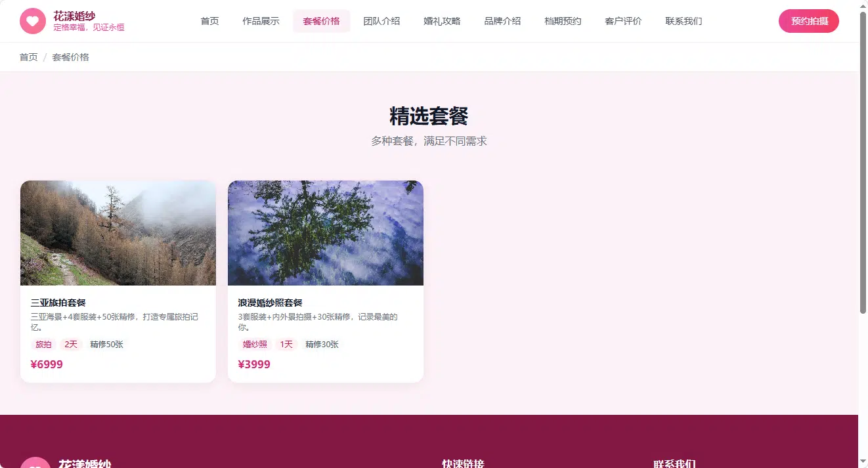Select the 套餐价格 nav tab

click(x=322, y=21)
